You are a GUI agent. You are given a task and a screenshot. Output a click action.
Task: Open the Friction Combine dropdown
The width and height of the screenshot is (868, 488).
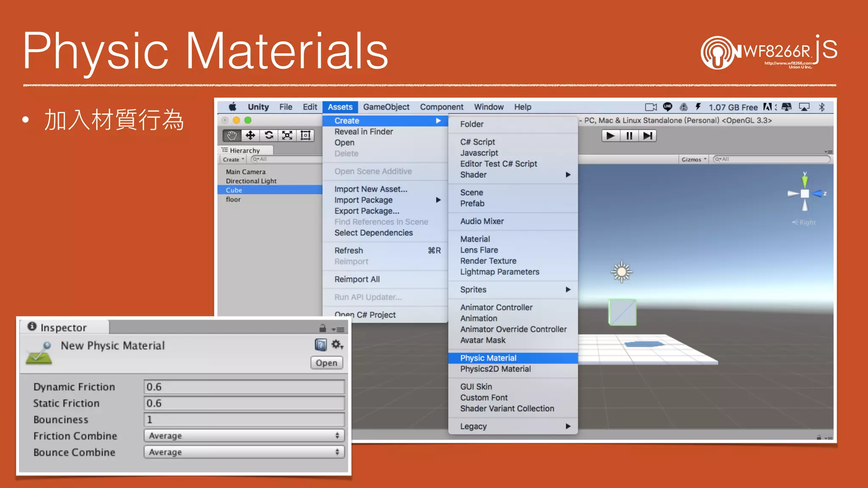[244, 435]
